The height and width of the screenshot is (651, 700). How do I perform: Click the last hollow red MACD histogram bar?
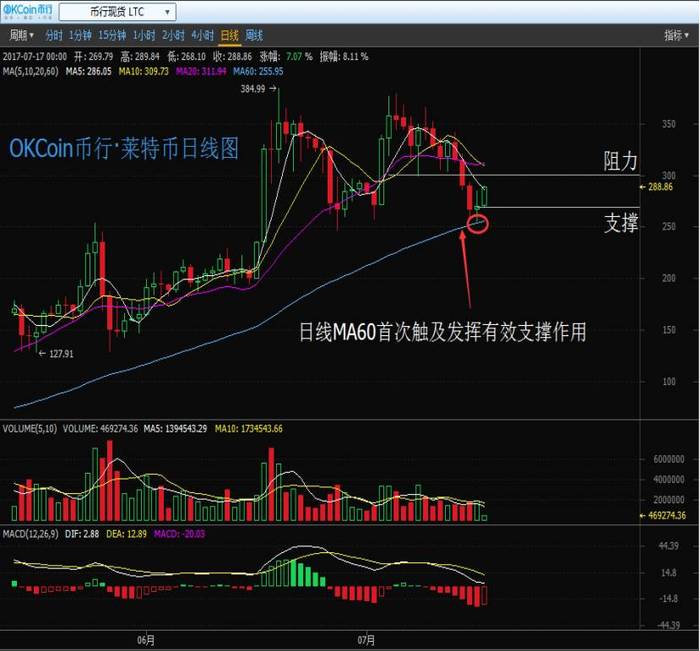click(484, 595)
